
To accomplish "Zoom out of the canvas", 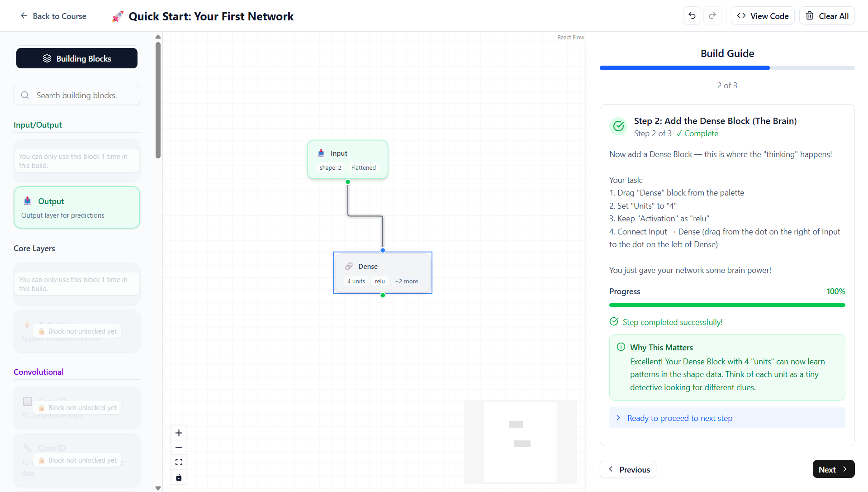I will [x=179, y=447].
